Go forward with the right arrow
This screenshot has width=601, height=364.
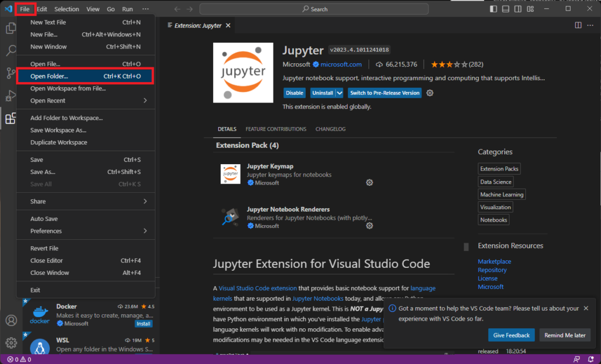[x=190, y=9]
